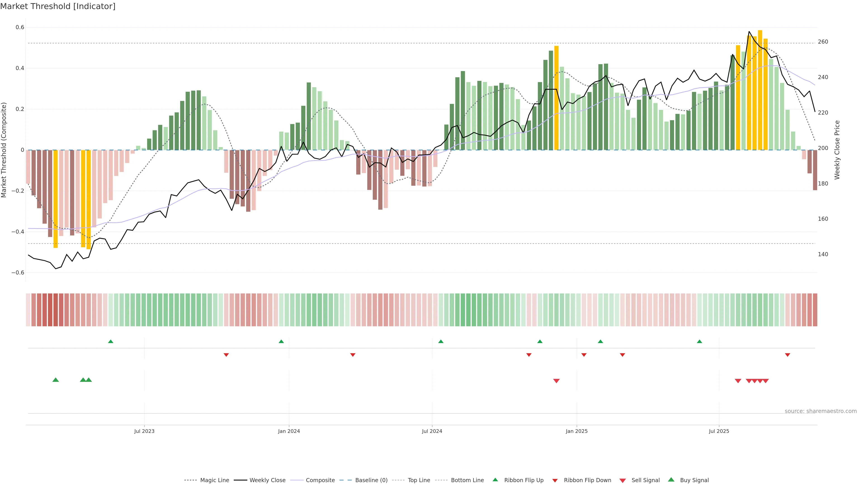Click the Sell Signal legend item

tap(645, 480)
